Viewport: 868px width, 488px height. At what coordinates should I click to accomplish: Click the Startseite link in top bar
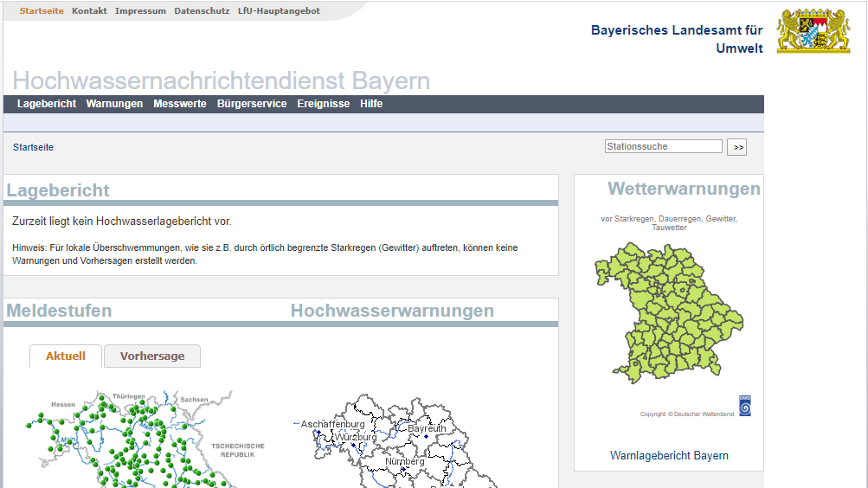42,11
